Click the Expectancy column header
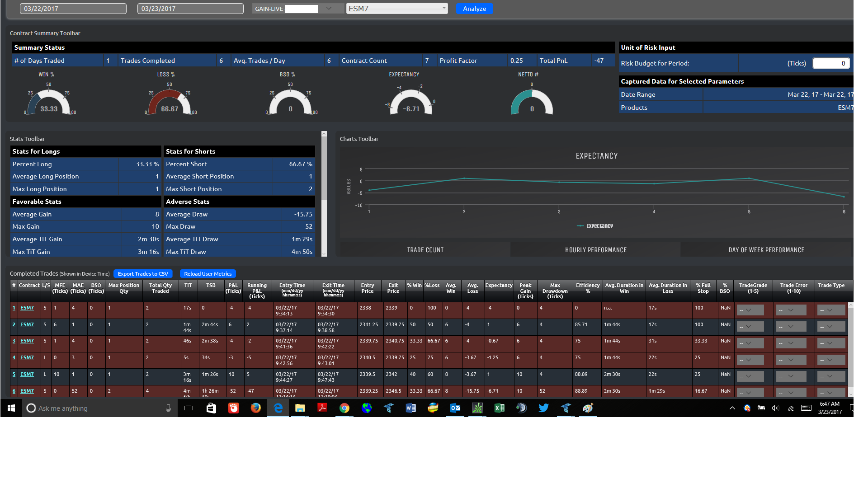The image size is (868, 488). (499, 291)
